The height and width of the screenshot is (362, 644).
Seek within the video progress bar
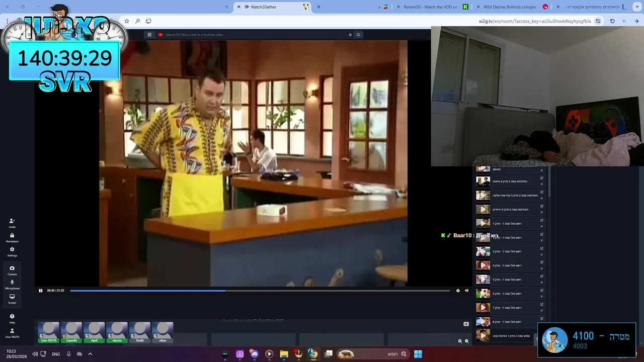click(x=260, y=291)
